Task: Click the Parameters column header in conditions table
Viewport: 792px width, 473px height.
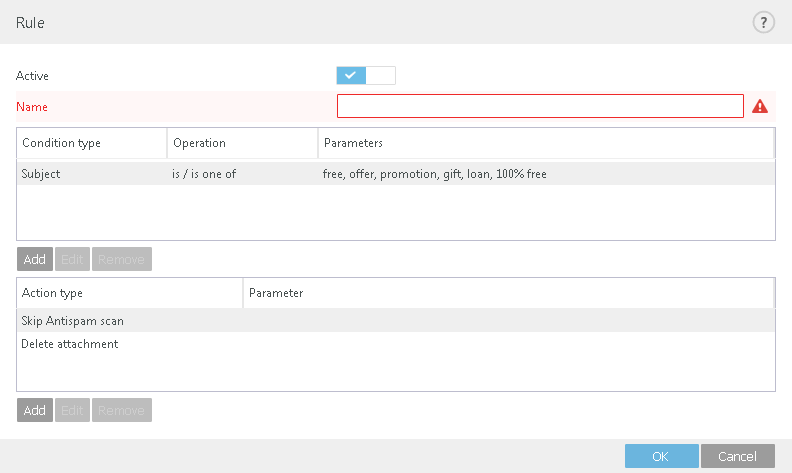Action: (545, 143)
